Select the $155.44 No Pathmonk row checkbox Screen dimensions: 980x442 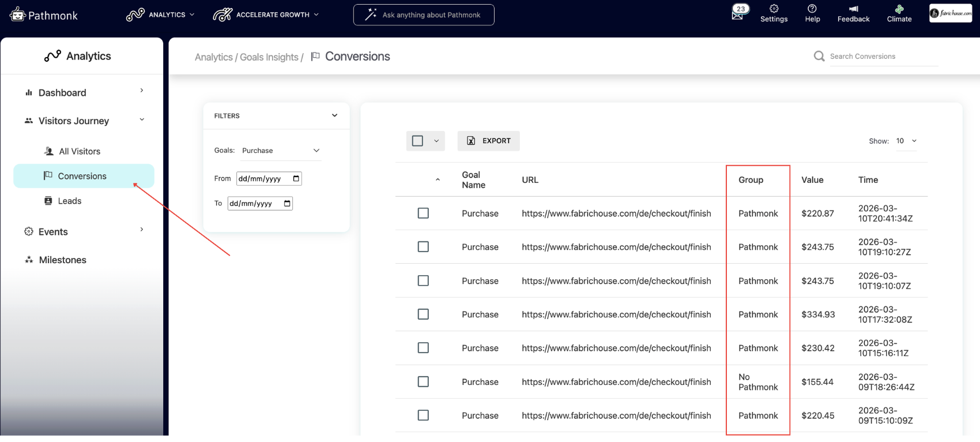[x=423, y=381]
